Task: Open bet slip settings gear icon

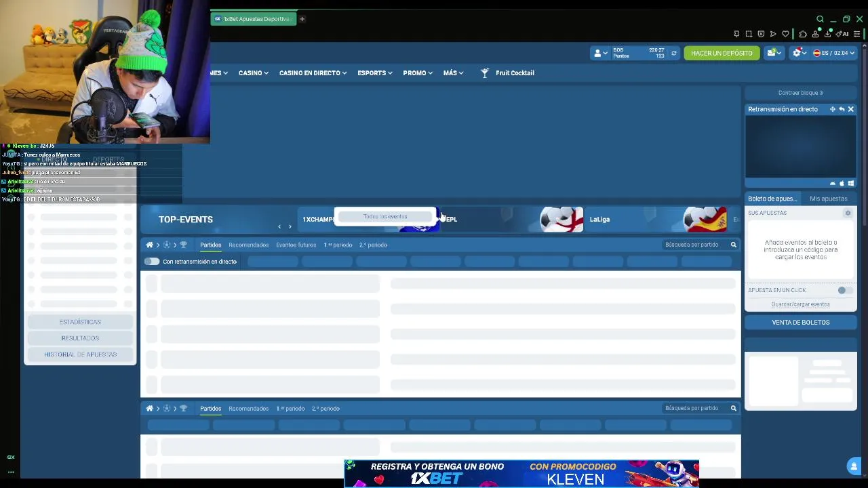Action: [848, 213]
